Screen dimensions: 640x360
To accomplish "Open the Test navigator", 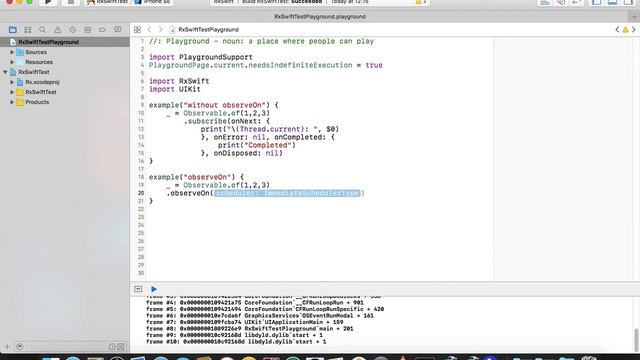I will pos(73,29).
